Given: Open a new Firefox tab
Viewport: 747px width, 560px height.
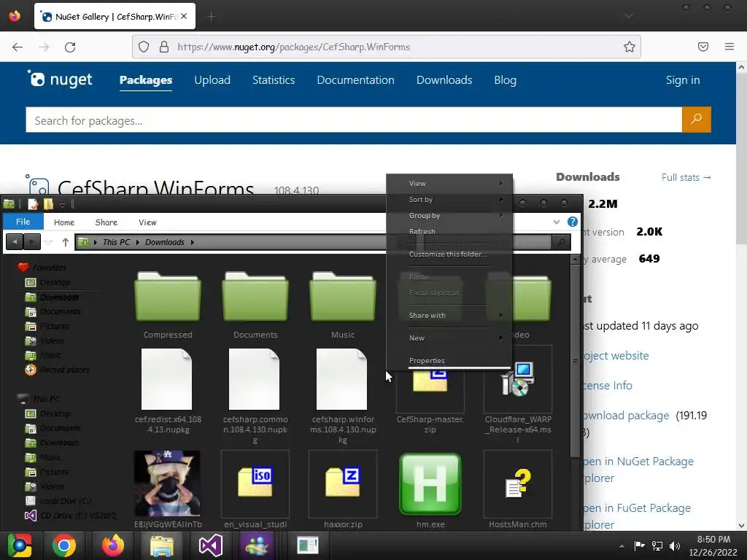Looking at the screenshot, I should 211,17.
